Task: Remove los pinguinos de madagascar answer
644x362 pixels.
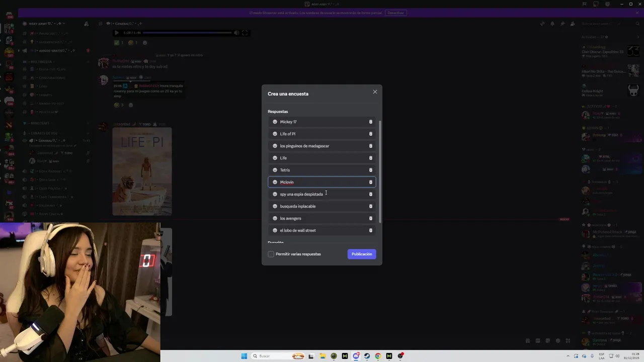Action: (371, 146)
